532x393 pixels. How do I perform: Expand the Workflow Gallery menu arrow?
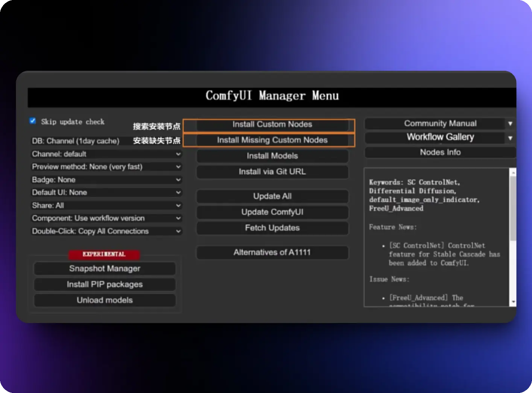click(x=510, y=138)
